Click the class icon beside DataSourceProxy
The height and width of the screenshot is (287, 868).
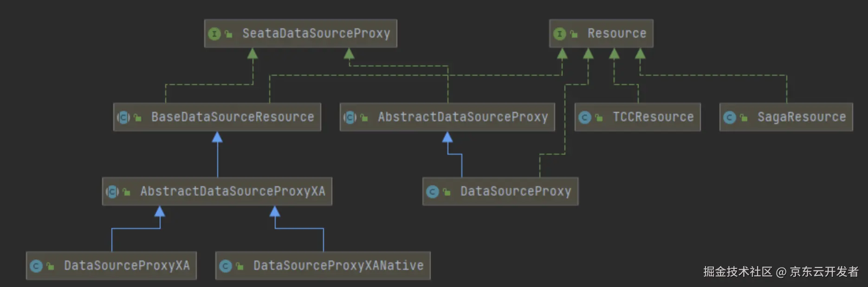(x=433, y=191)
